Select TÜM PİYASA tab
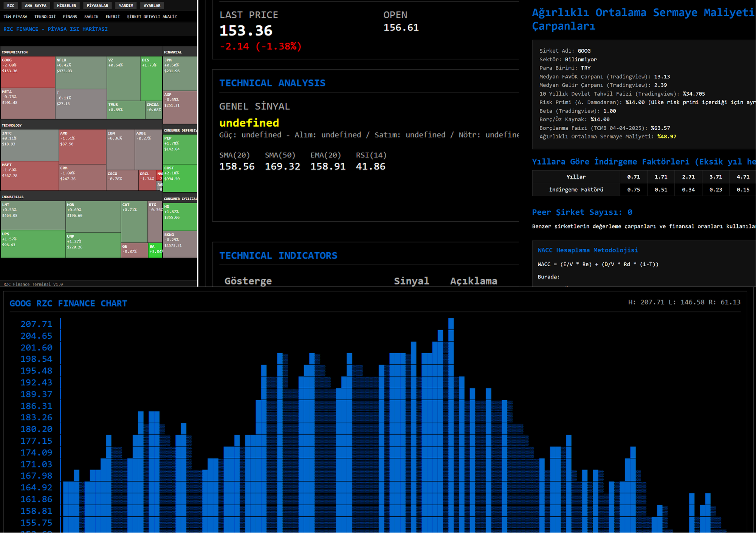The height and width of the screenshot is (533, 756). click(x=15, y=17)
